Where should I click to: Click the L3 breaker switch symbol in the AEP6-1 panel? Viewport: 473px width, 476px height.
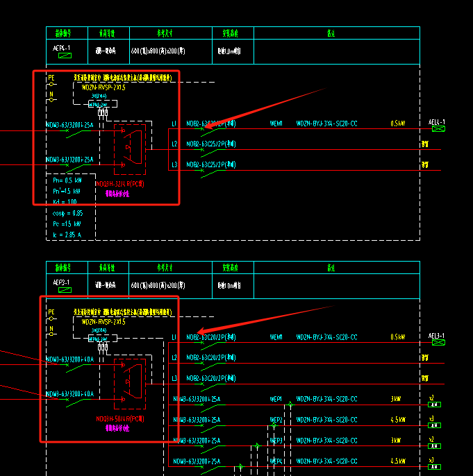(x=210, y=173)
